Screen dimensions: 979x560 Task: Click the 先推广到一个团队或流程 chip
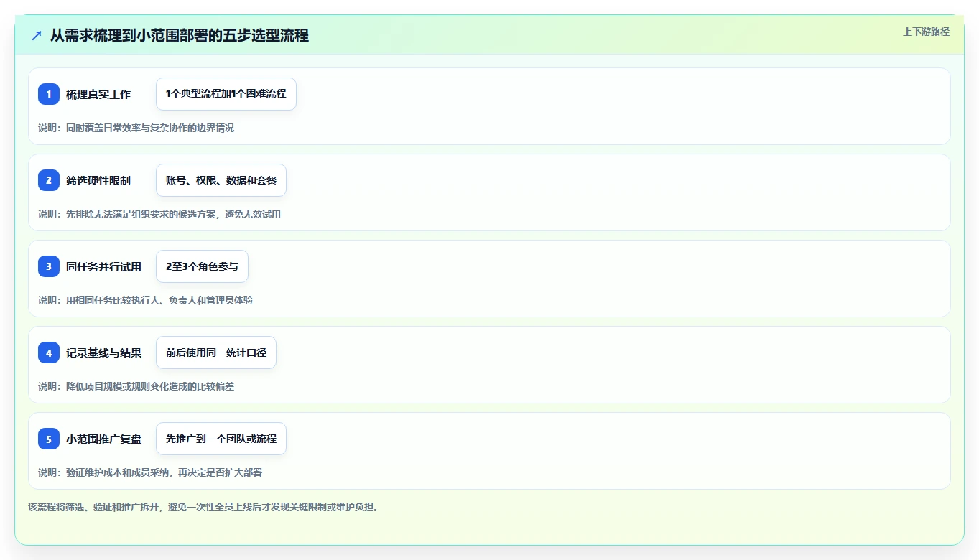coord(221,439)
